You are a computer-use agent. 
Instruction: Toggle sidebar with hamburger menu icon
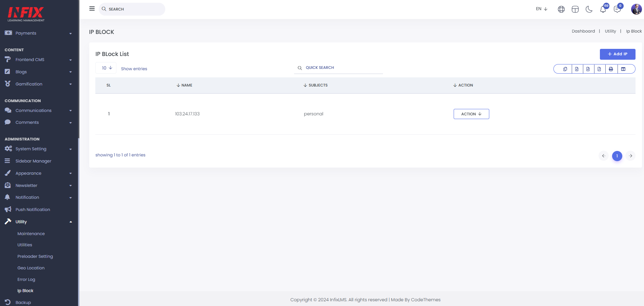[x=92, y=8]
